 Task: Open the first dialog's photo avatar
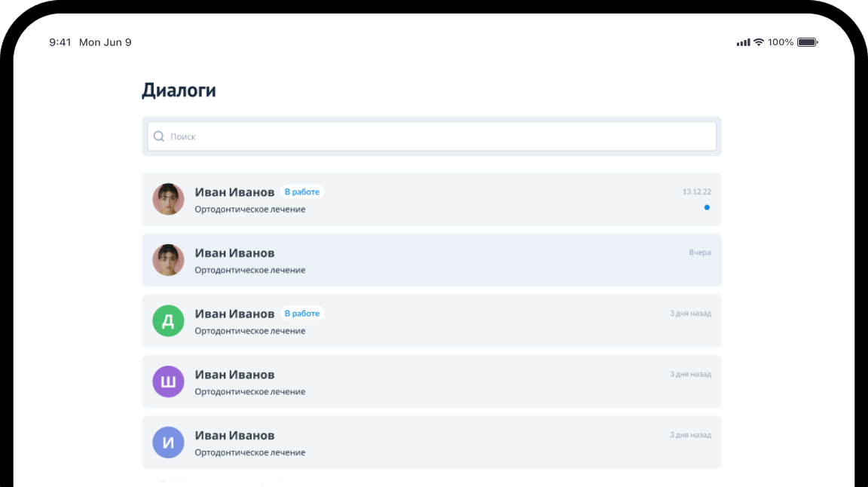click(x=169, y=199)
